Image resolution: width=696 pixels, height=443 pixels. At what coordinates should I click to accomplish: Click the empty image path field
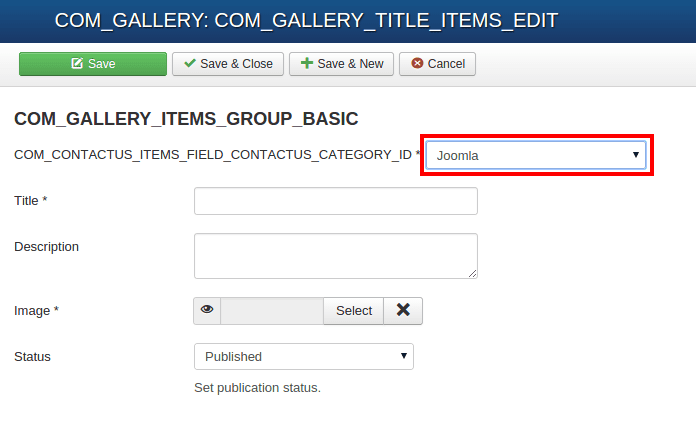click(x=272, y=311)
